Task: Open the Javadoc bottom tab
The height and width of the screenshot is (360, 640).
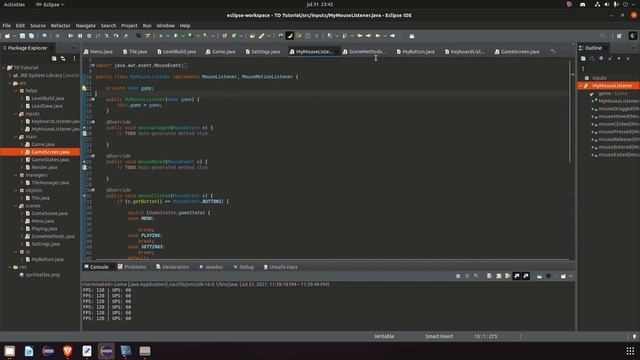Action: tap(211, 267)
